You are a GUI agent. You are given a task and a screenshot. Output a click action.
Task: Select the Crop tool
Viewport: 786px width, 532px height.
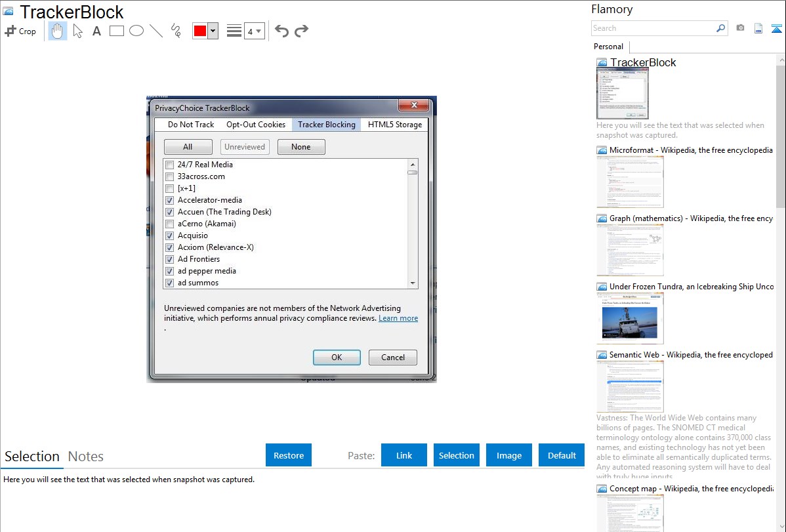20,31
